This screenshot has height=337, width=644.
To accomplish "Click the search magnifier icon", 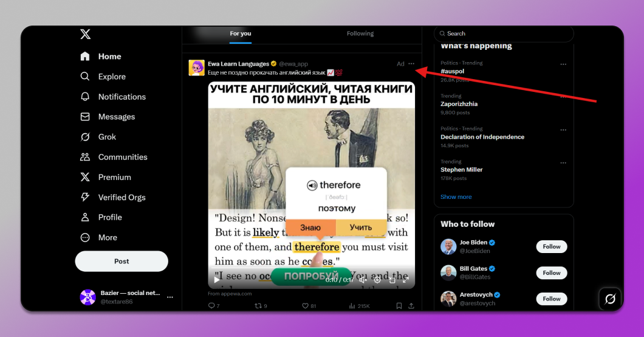I will (x=442, y=33).
